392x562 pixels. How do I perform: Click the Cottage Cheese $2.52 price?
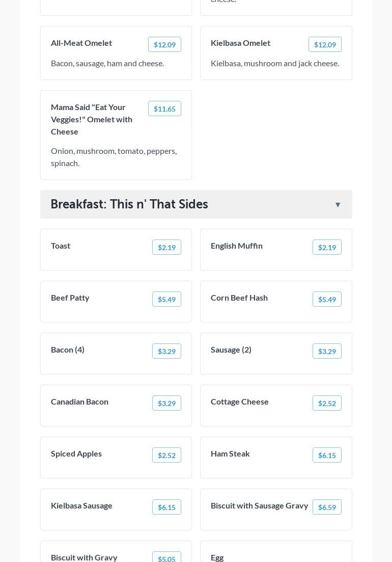327,404
